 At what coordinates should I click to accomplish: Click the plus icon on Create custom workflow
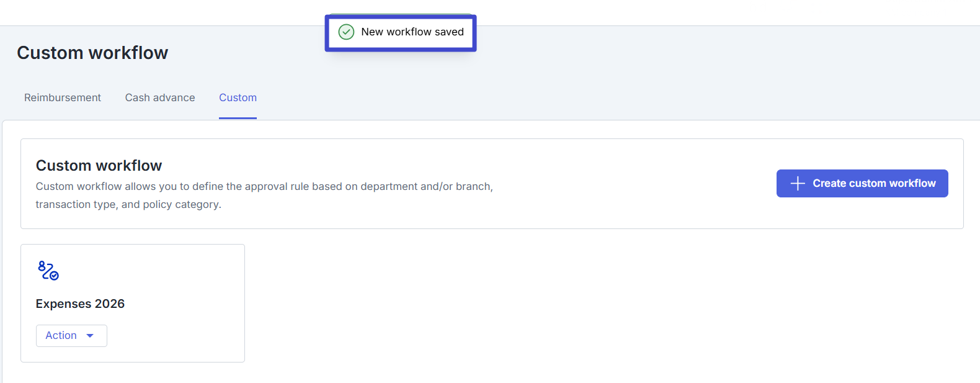[798, 183]
